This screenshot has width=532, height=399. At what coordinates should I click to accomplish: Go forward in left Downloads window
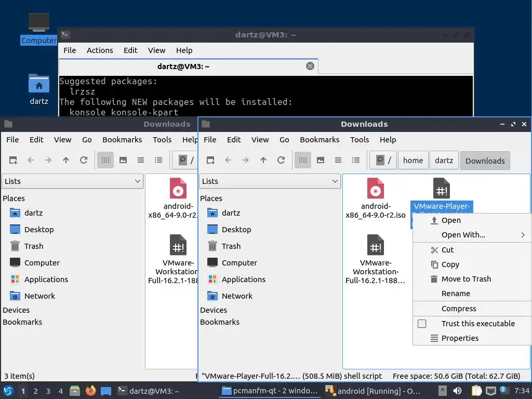coord(48,160)
